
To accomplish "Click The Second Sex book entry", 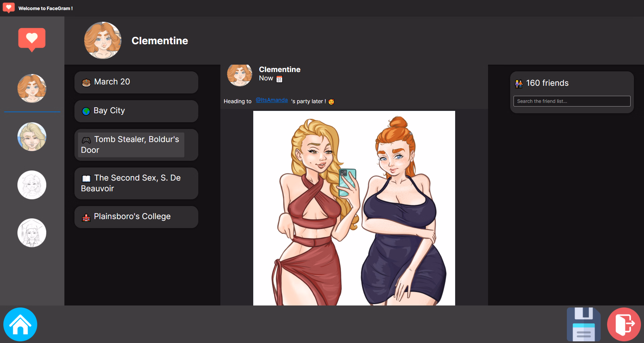I will (136, 183).
